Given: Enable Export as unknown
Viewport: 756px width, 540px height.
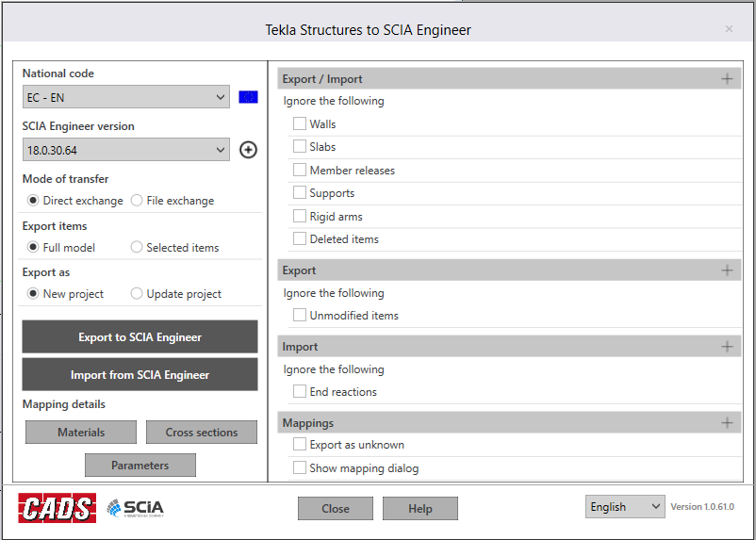Looking at the screenshot, I should coord(300,444).
